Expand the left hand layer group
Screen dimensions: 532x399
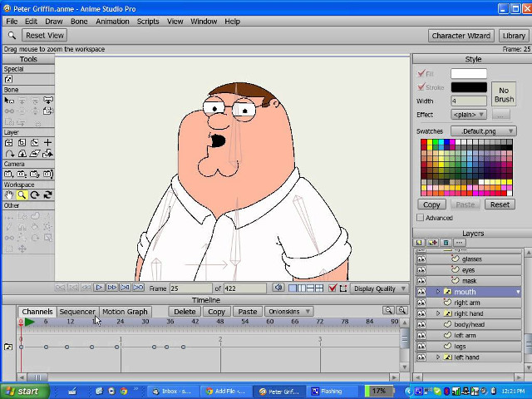coord(438,357)
